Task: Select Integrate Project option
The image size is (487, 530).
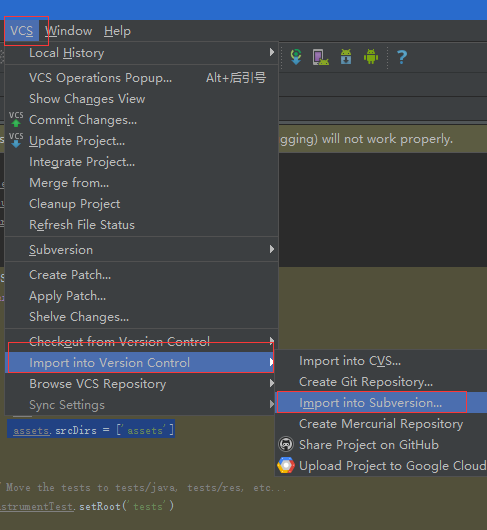Action: (141, 162)
